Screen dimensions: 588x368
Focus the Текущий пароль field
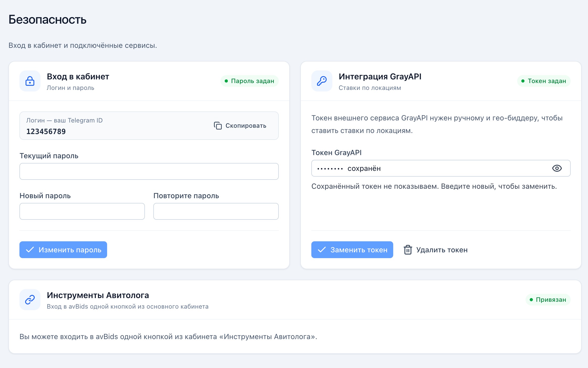coord(149,171)
